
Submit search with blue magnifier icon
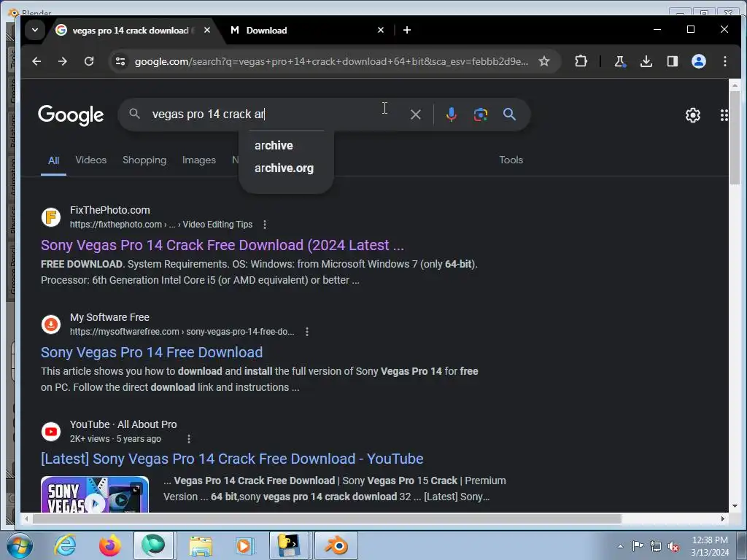click(x=509, y=114)
